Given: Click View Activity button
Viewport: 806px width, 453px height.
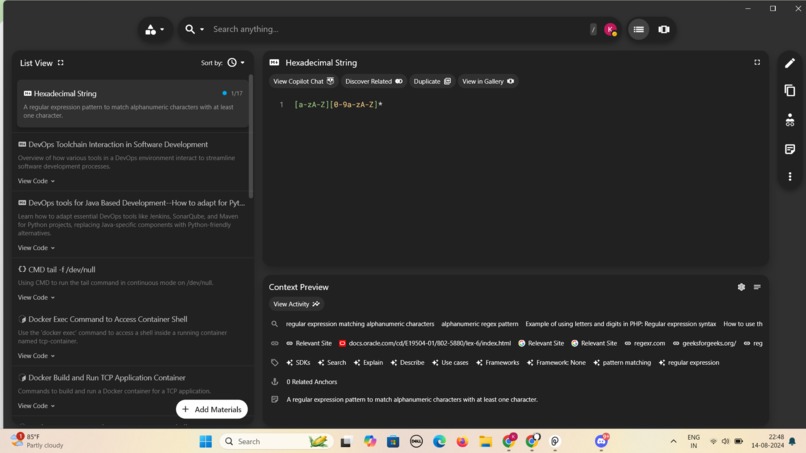Looking at the screenshot, I should click(x=296, y=304).
